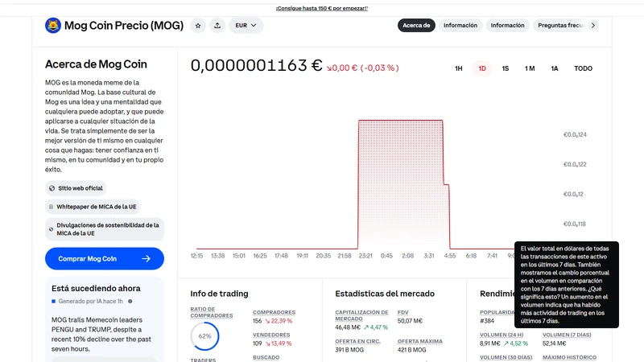Click CAPITALIZACIÓN DE MERCADO label

[x=361, y=315]
